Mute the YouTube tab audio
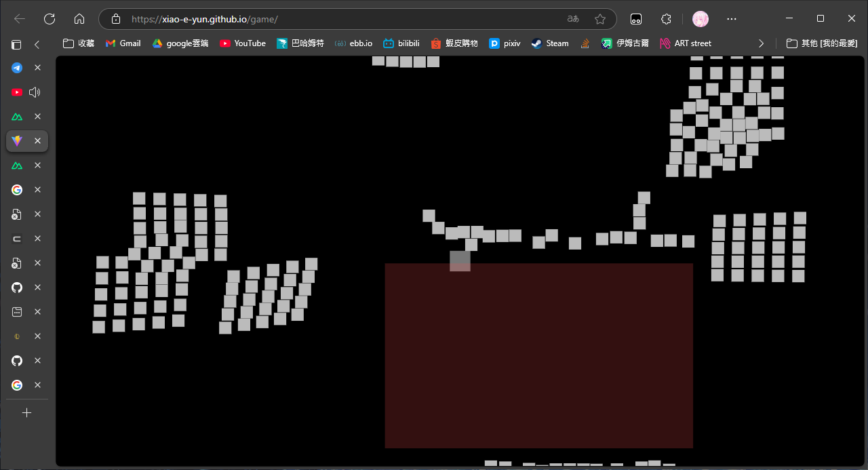This screenshot has height=470, width=868. pyautogui.click(x=34, y=92)
